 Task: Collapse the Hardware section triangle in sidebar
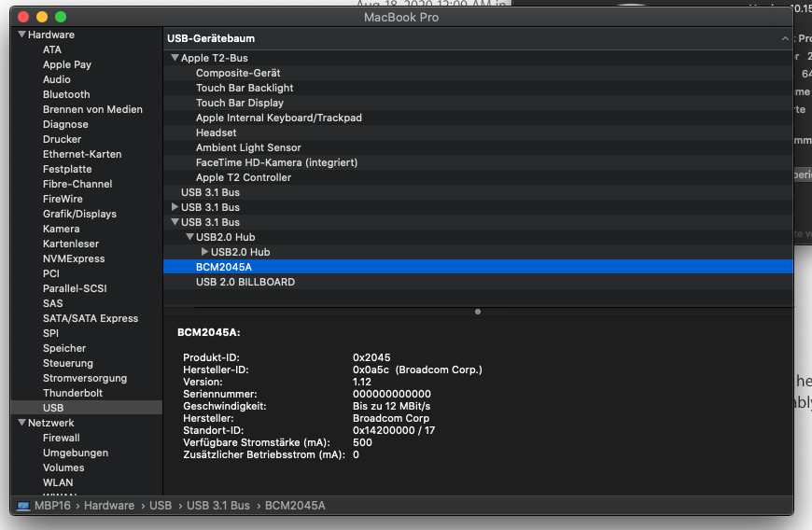click(x=21, y=35)
